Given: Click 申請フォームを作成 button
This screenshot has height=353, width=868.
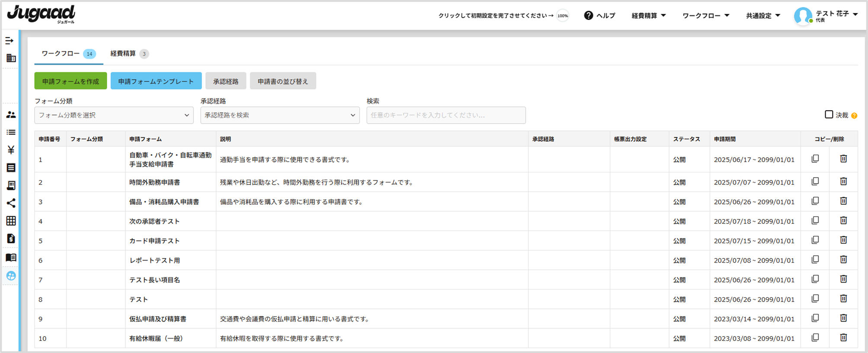Looking at the screenshot, I should 70,81.
